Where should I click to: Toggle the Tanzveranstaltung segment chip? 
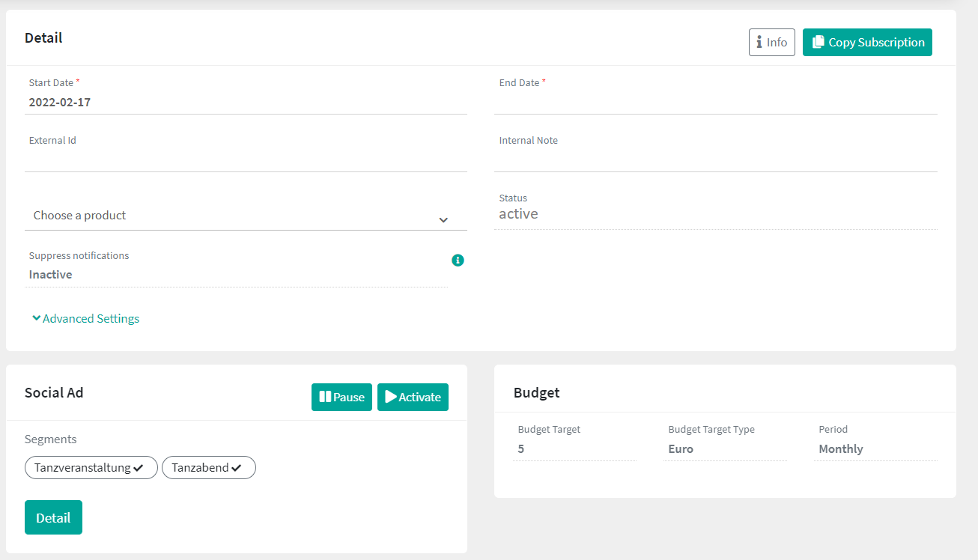click(91, 468)
